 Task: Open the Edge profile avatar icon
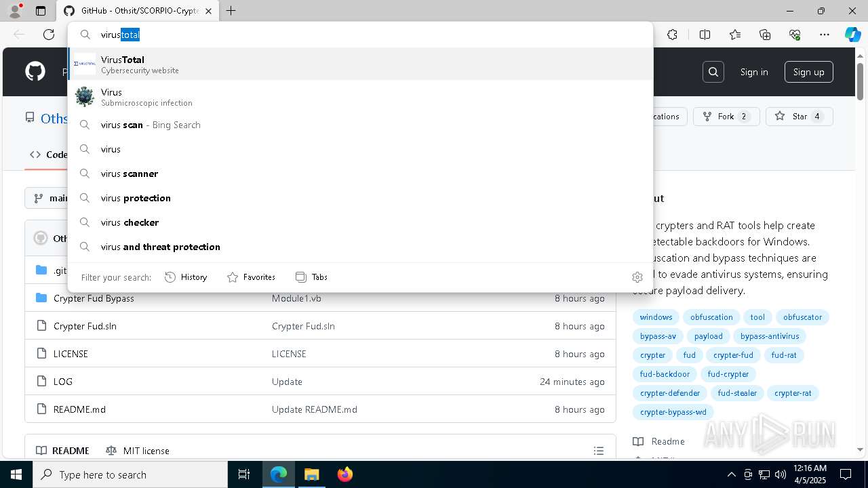point(15,11)
